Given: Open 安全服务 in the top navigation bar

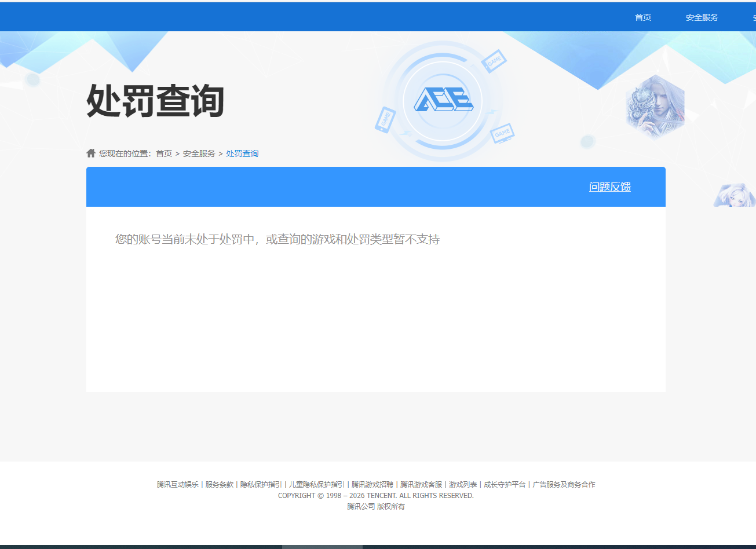Looking at the screenshot, I should click(702, 17).
